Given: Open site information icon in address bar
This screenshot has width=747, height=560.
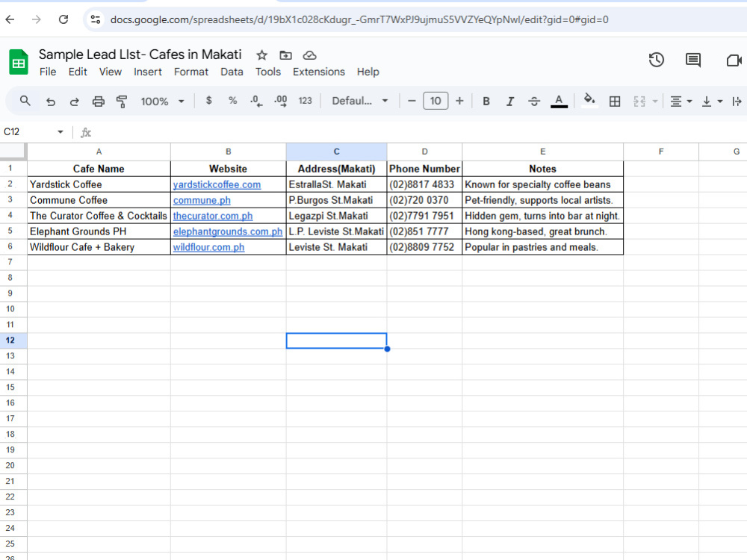Looking at the screenshot, I should (x=96, y=19).
